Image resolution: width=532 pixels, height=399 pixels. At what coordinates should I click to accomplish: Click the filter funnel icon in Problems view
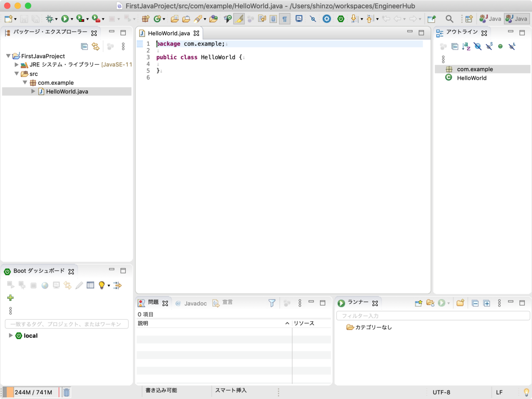272,303
